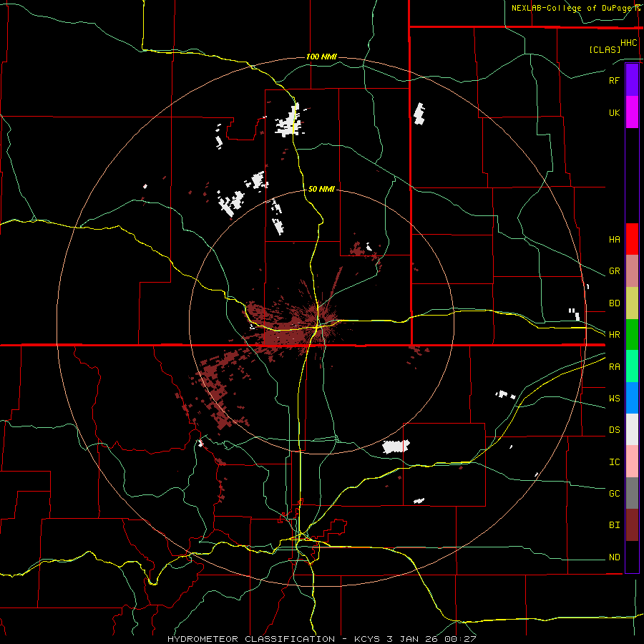Click the UK legend label
The image size is (644, 644).
pos(615,112)
